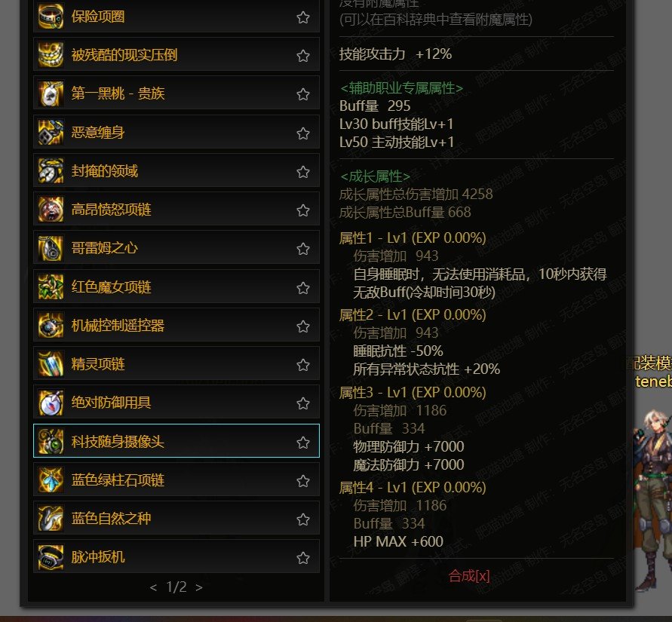The image size is (672, 622).
Task: Select the 蓝色绿柱石项链 row
Action: coord(176,480)
